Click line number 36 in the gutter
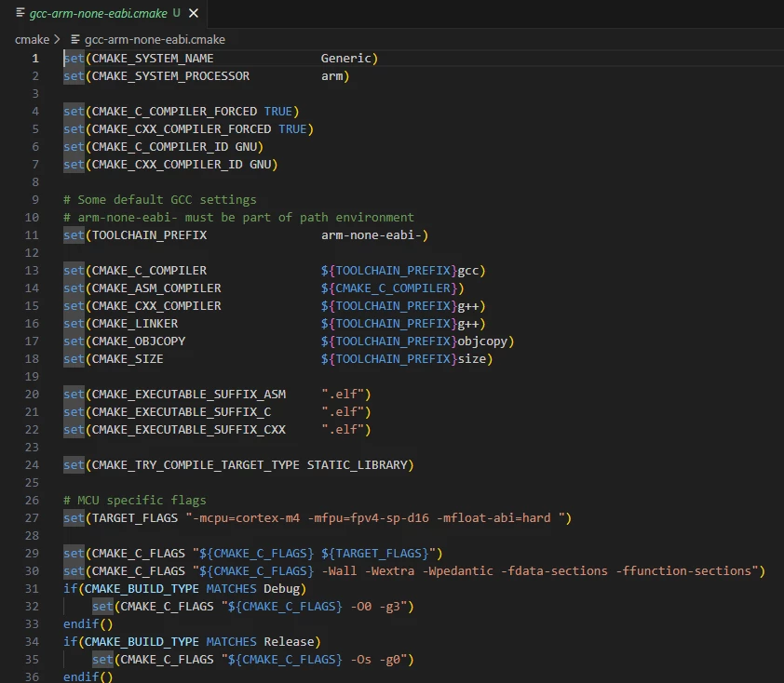 coord(32,677)
